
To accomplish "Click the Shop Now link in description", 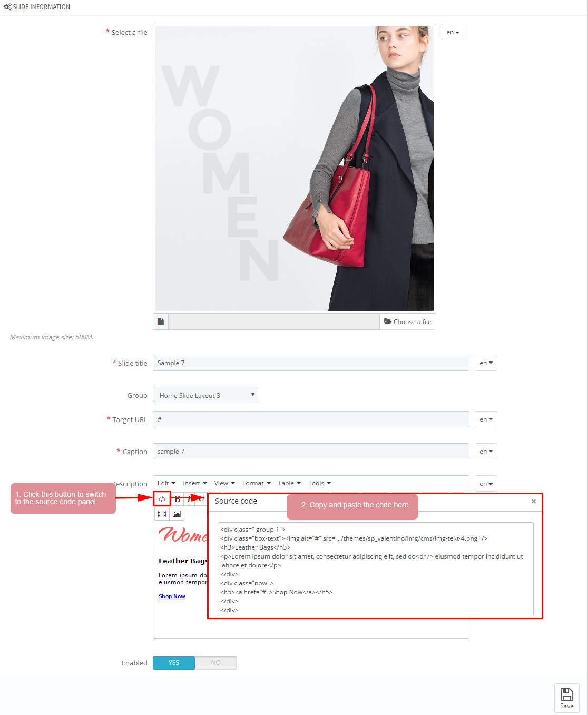I will tap(172, 596).
